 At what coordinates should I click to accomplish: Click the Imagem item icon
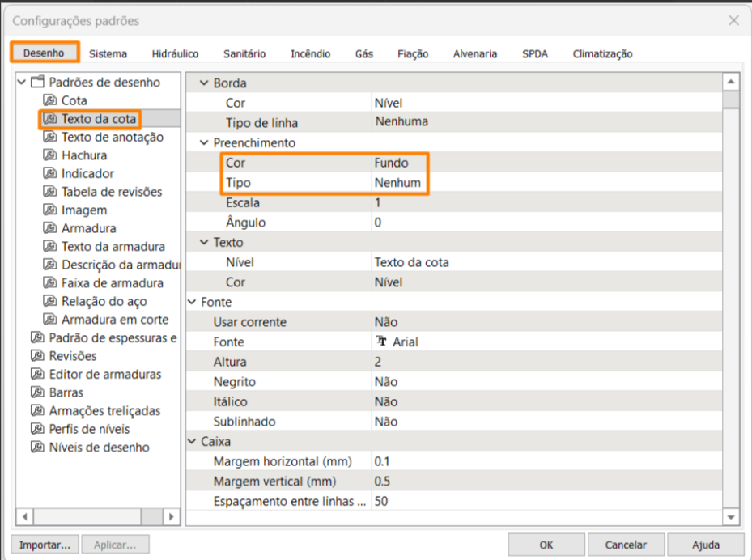(x=50, y=210)
